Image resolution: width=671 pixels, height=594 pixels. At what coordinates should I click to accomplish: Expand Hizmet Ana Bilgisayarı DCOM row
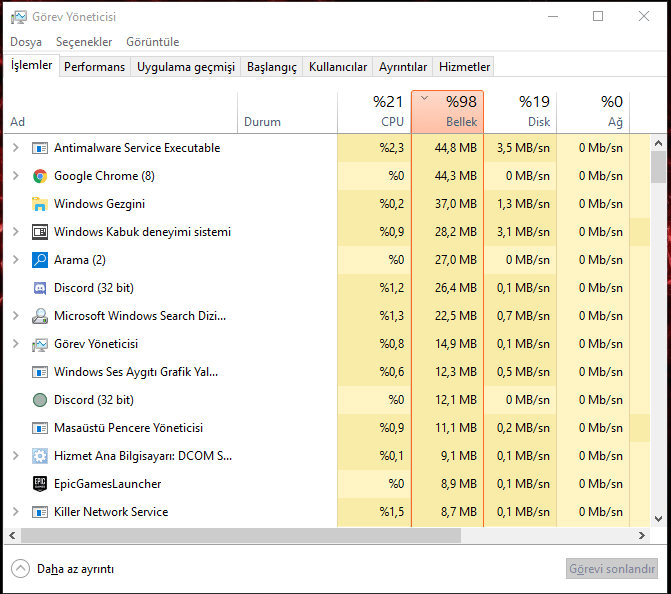coord(16,456)
